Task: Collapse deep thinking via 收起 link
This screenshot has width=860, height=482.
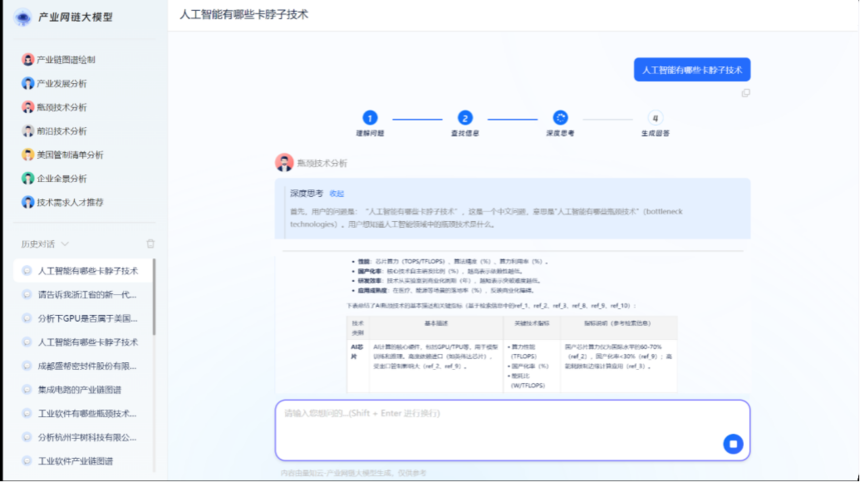Action: point(336,194)
